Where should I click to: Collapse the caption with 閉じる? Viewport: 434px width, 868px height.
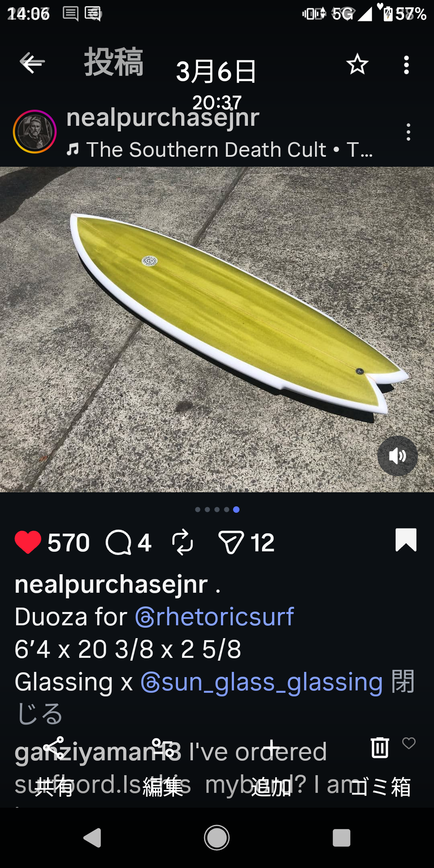click(x=215, y=697)
